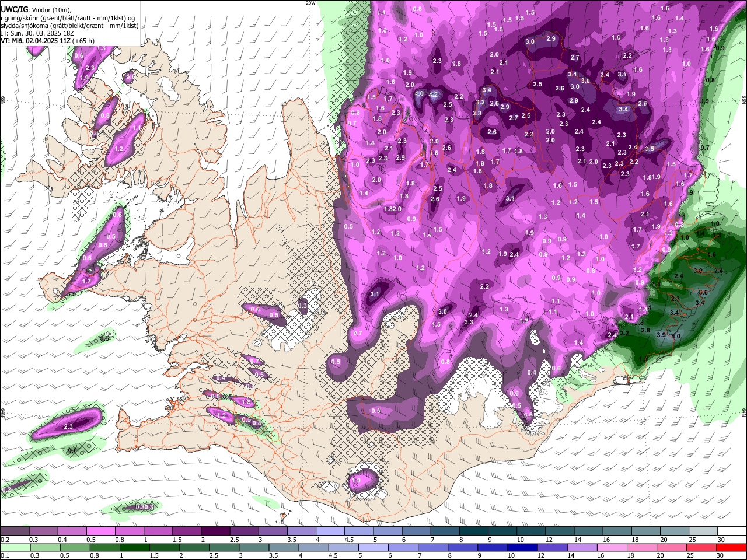
Task: Select upper legend dark teal swatch 9–10
Action: pos(502,531)
